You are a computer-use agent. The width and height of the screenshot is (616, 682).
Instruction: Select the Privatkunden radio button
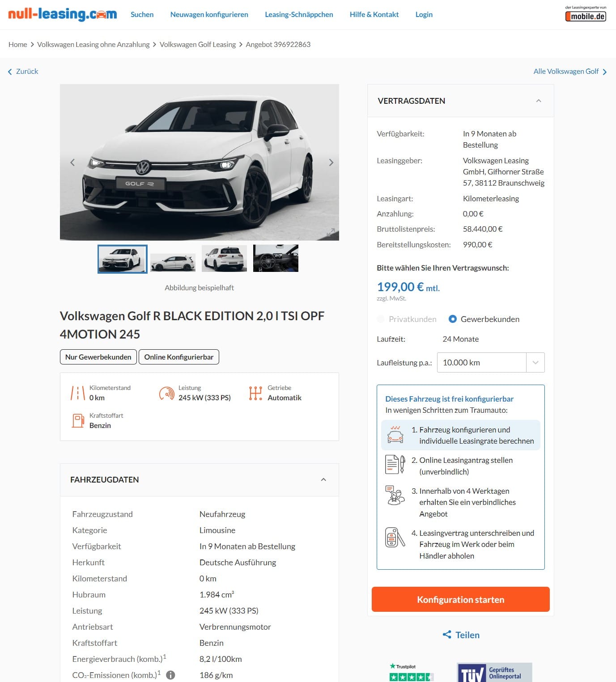tap(381, 319)
